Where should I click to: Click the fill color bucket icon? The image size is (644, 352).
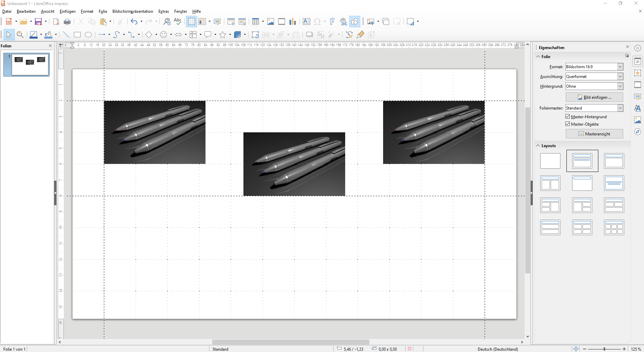pyautogui.click(x=48, y=35)
